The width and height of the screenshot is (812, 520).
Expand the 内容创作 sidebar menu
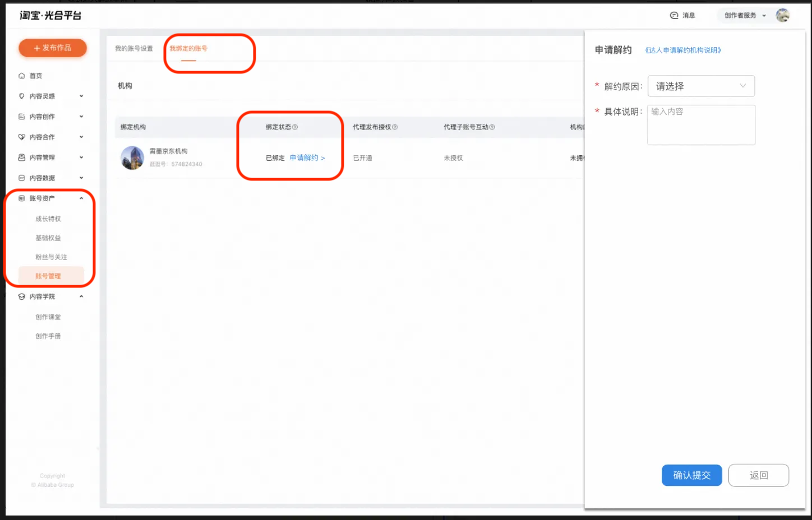pyautogui.click(x=81, y=117)
